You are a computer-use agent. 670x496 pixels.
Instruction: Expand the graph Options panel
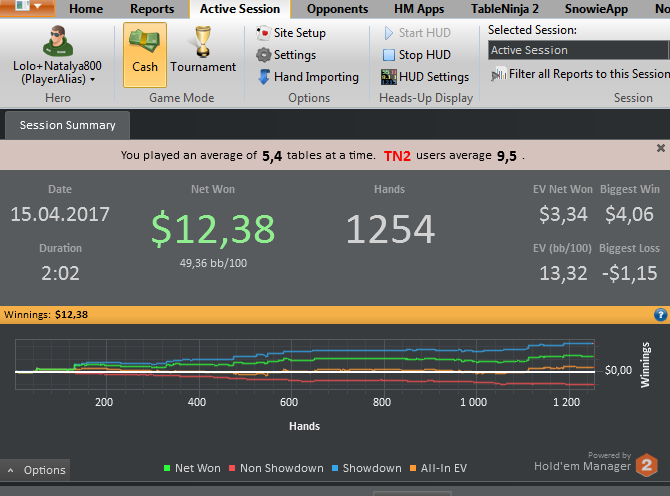pos(35,470)
